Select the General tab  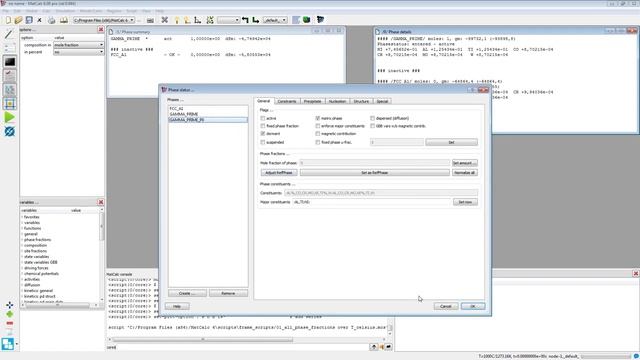click(x=263, y=101)
